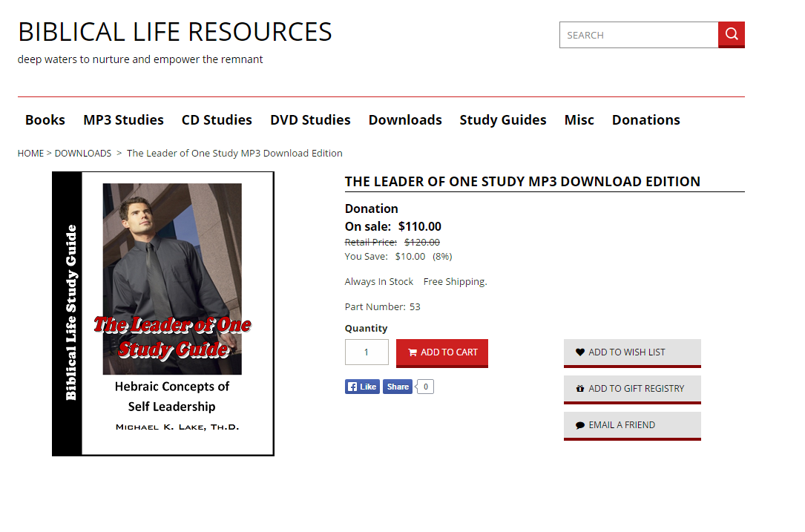The height and width of the screenshot is (532, 805).
Task: Click the Facebook Share button
Action: click(398, 387)
